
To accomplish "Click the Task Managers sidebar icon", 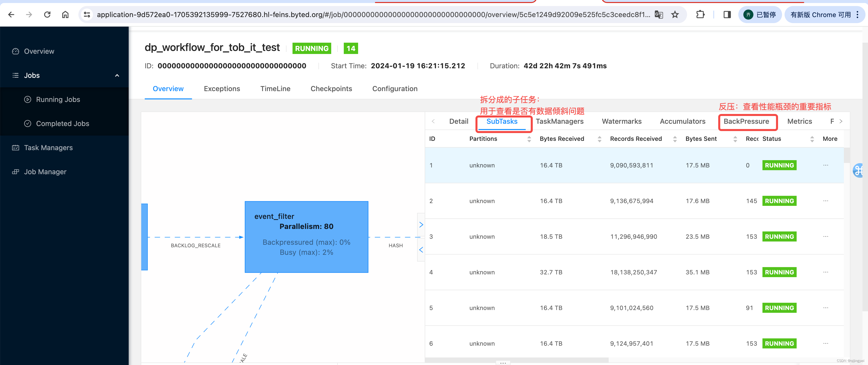I will [16, 147].
